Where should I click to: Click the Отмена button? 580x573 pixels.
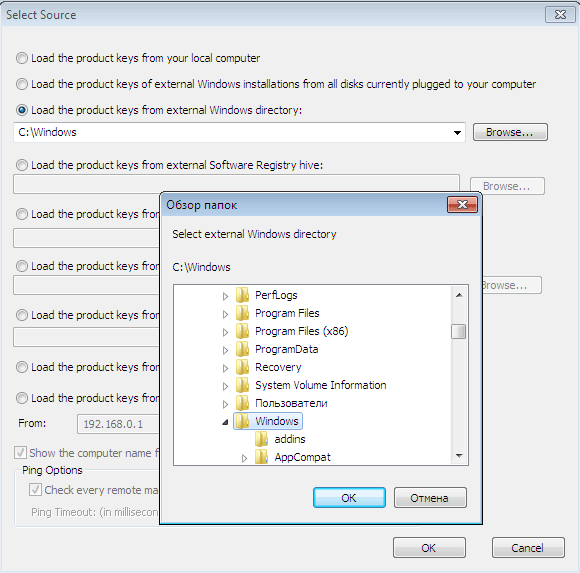(x=430, y=498)
